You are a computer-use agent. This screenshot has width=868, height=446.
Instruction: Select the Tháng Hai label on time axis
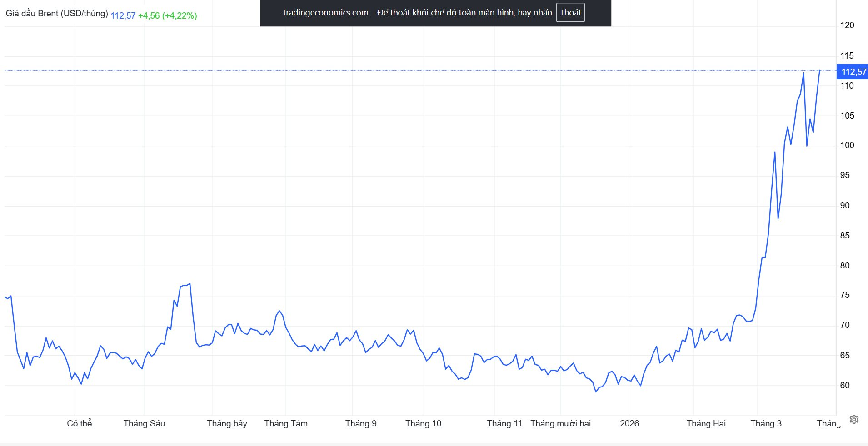click(x=706, y=423)
